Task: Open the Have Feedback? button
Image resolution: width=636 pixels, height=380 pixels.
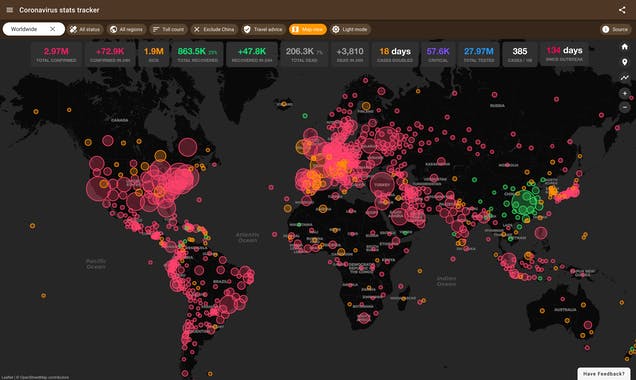Action: tap(604, 374)
